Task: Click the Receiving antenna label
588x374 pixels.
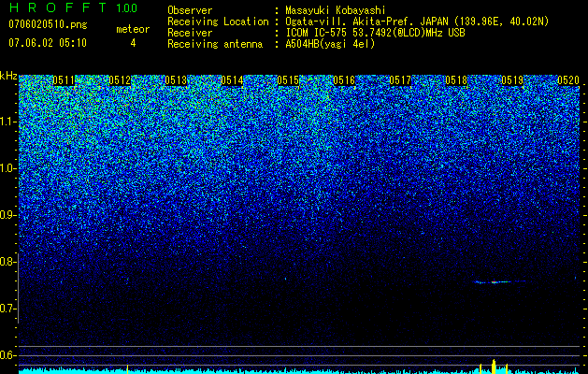Action: (x=215, y=44)
